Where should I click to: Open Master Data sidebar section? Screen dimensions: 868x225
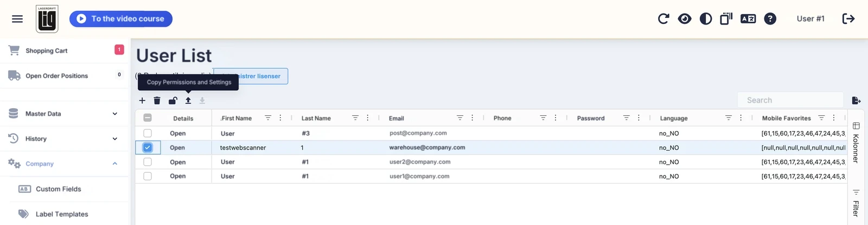pos(43,114)
